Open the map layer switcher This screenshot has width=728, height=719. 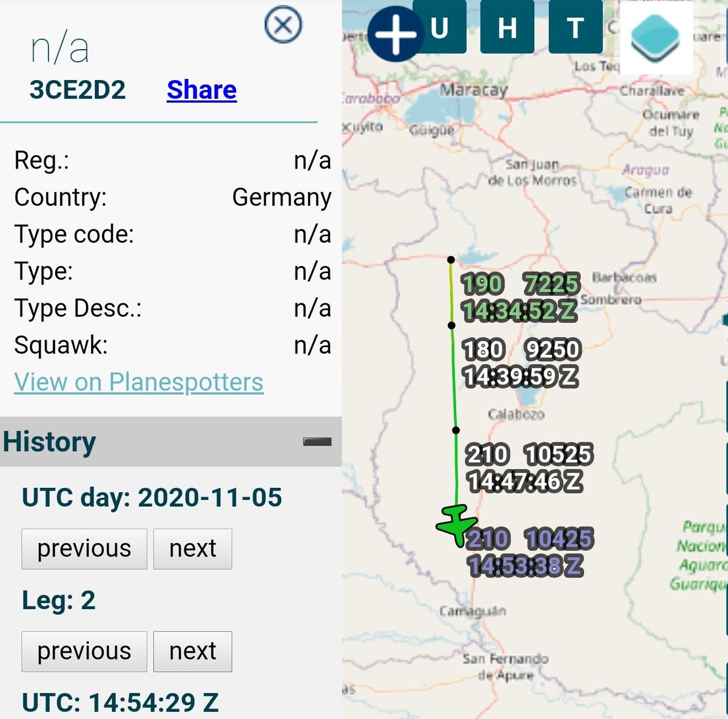[655, 38]
